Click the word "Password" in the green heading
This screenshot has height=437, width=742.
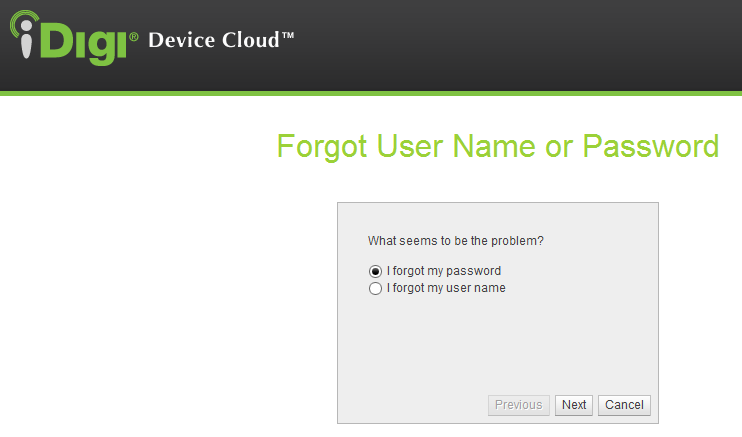pos(650,146)
